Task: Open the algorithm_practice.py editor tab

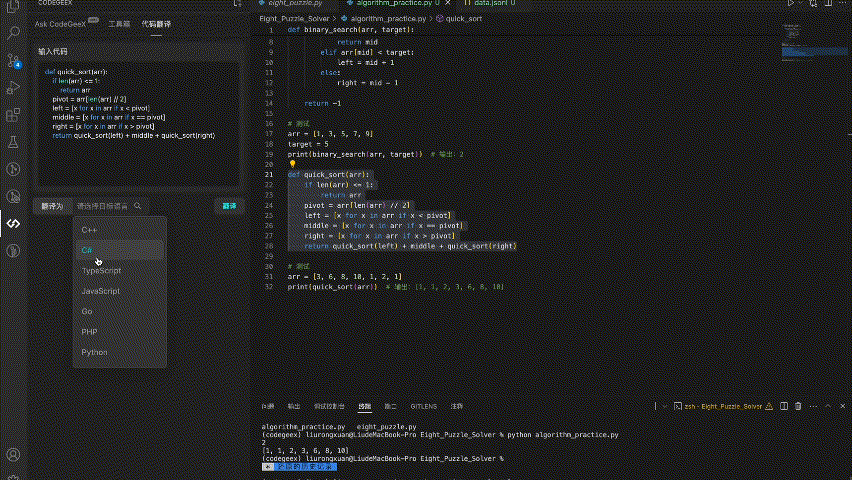Action: pyautogui.click(x=394, y=4)
